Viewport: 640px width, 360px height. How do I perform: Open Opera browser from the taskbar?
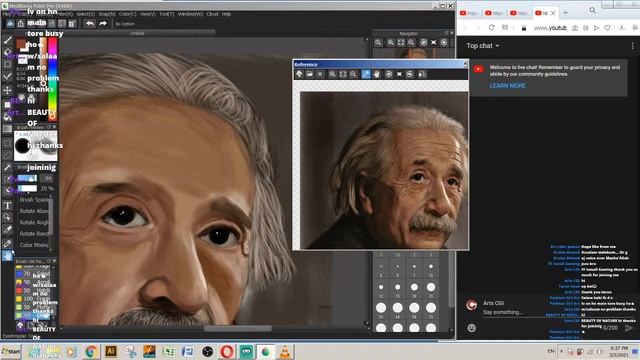pos(227,351)
